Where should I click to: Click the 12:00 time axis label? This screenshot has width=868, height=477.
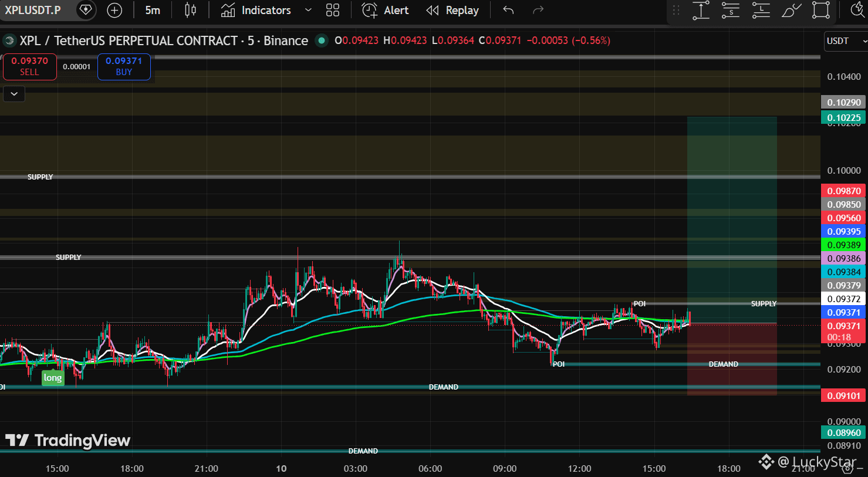580,468
